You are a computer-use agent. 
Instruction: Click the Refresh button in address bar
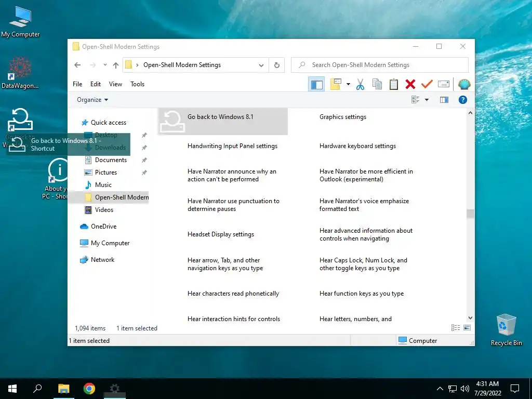coord(277,65)
